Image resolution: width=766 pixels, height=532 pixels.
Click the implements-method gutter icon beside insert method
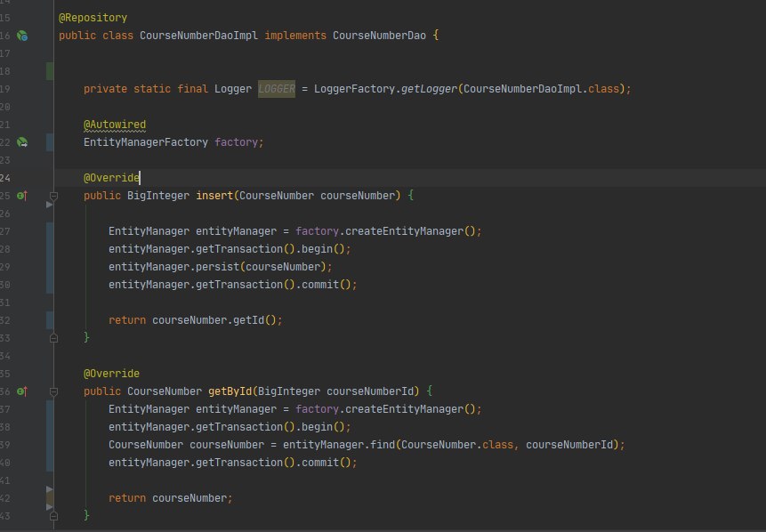(22, 196)
